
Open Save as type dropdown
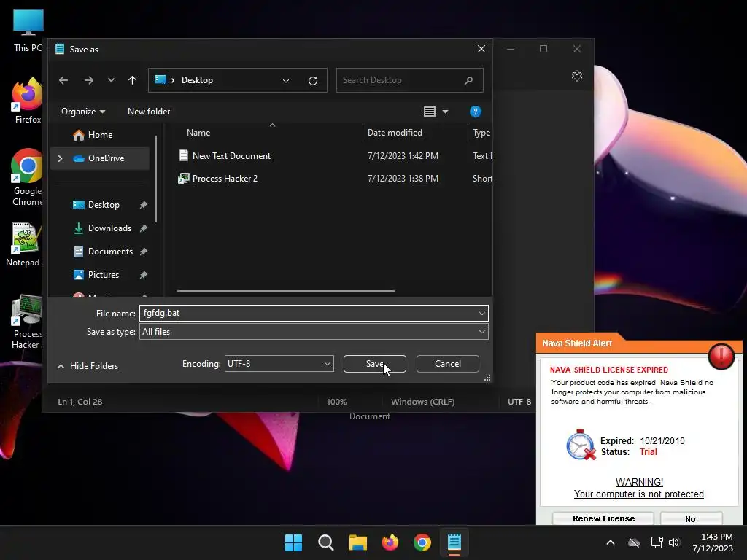point(314,332)
